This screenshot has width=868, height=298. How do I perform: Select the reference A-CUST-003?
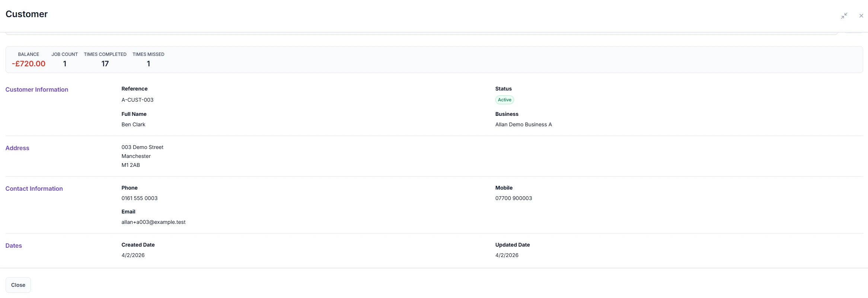point(137,100)
